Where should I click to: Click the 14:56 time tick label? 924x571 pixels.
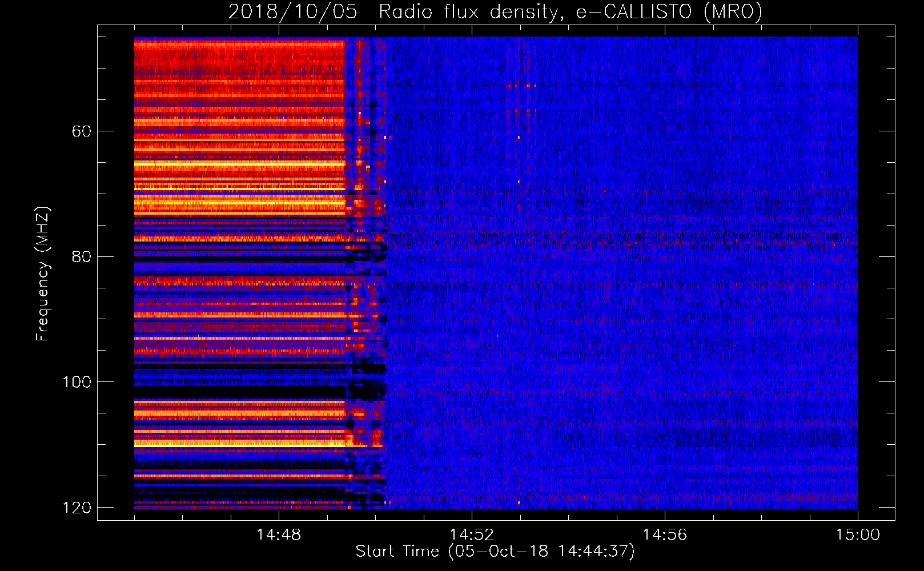(x=665, y=535)
